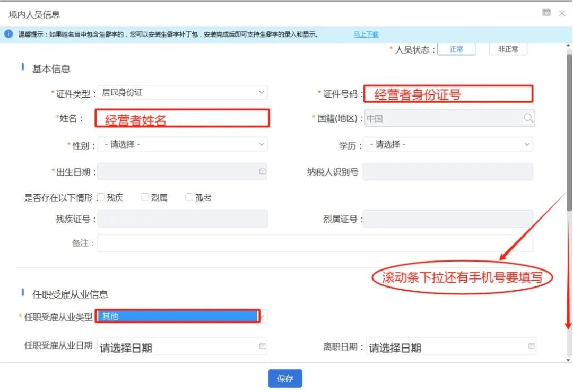Close the 境内人员信息 dialog
Viewport: 573px width, 392px height.
click(562, 13)
